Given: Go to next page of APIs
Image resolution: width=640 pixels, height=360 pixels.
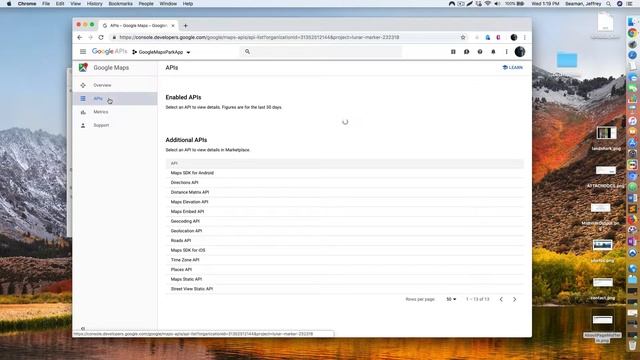Looking at the screenshot, I should pos(514,299).
